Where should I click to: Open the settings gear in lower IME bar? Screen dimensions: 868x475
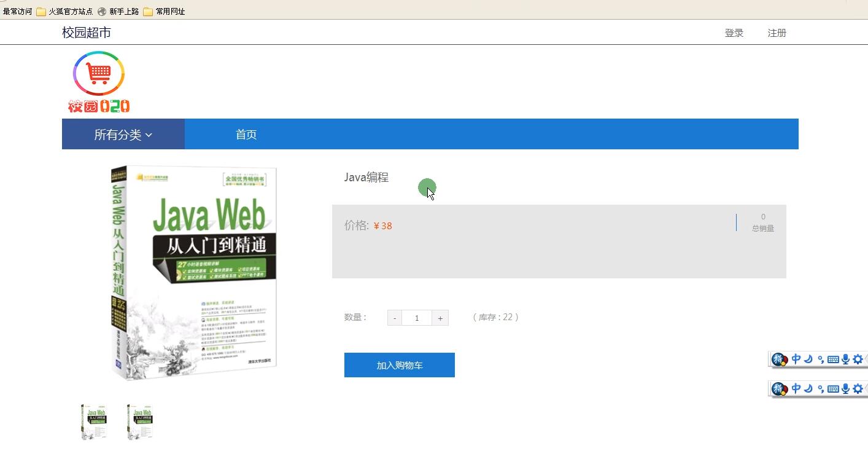[x=858, y=389]
